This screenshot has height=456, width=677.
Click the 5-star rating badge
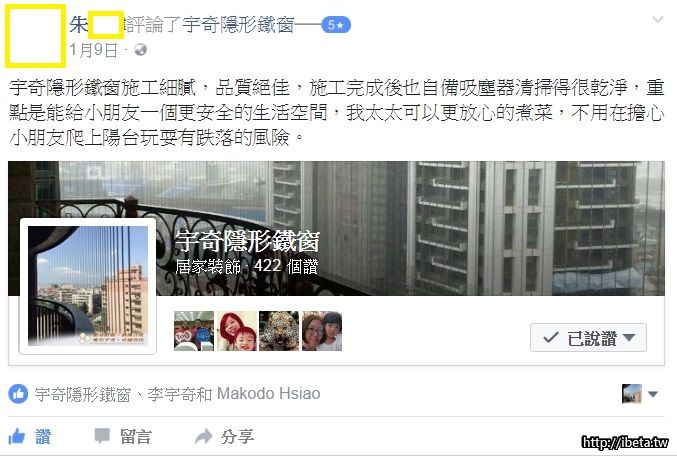[336, 25]
